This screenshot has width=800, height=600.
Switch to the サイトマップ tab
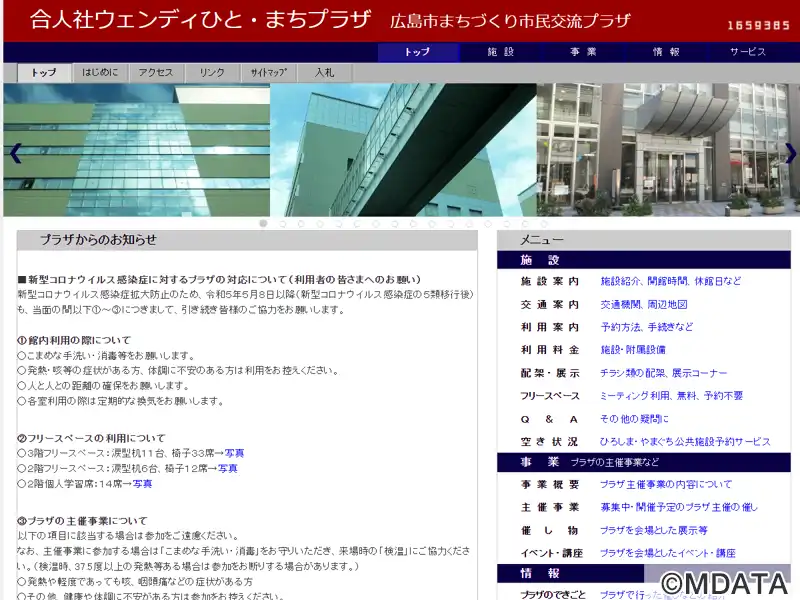point(268,72)
